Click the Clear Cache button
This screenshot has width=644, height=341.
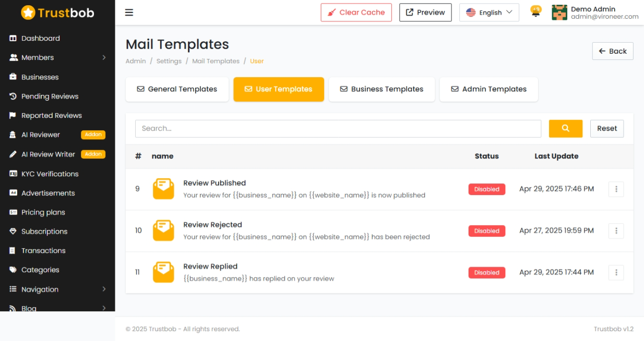[x=356, y=13]
